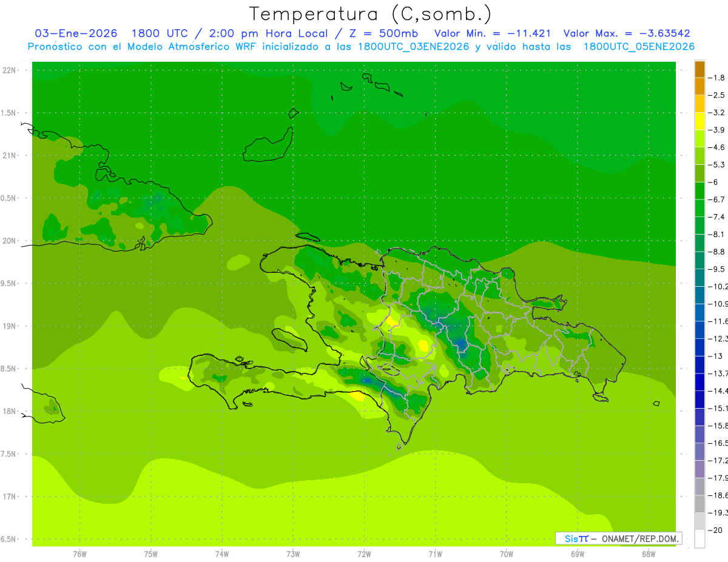Click the "-2.5" legend value
728x562 pixels.
point(716,95)
